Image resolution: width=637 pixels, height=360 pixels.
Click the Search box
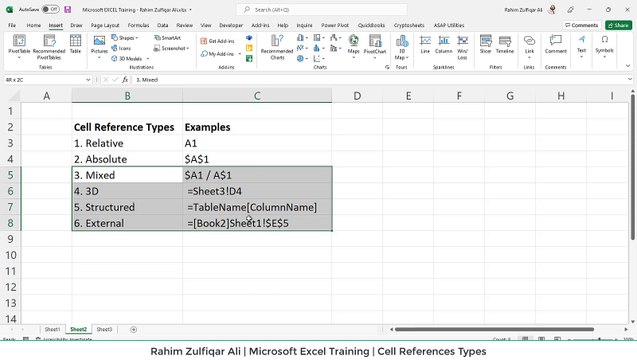(x=322, y=9)
